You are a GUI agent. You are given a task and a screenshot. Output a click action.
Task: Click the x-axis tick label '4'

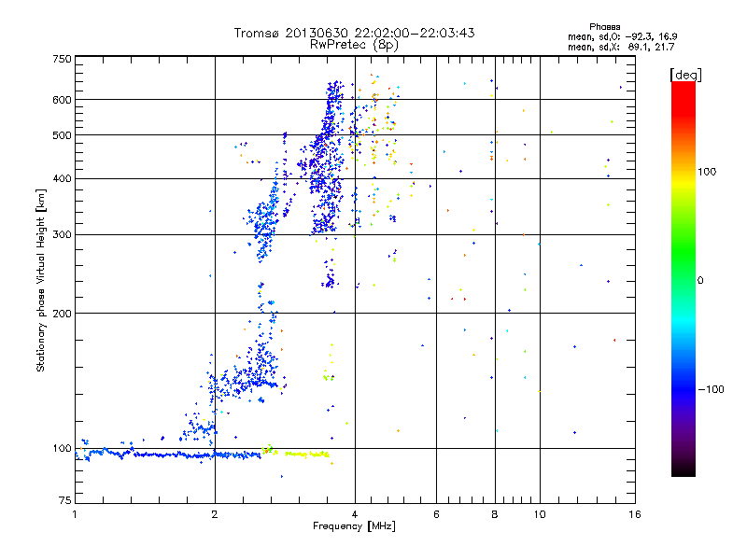click(x=355, y=514)
